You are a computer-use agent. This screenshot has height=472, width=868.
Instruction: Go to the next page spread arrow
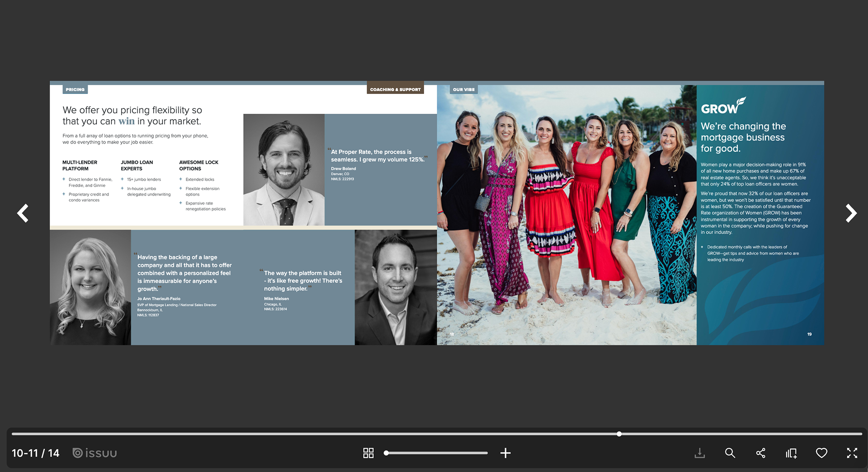pos(851,213)
